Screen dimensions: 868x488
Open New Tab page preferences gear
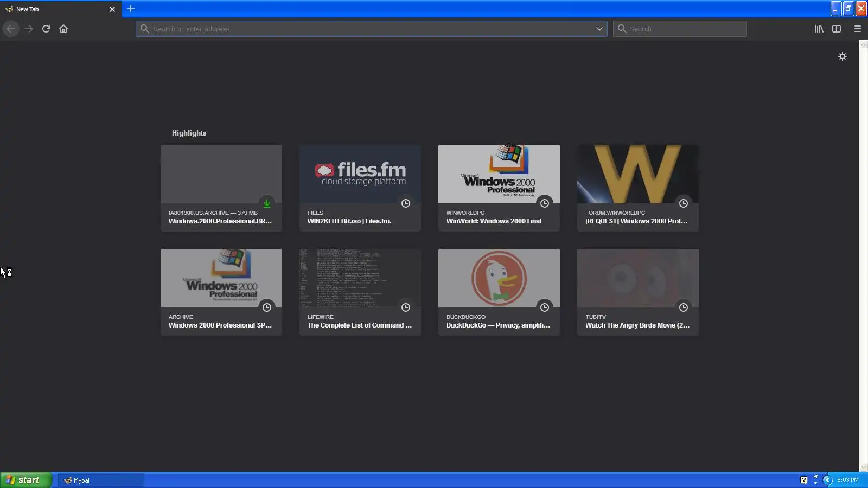843,56
